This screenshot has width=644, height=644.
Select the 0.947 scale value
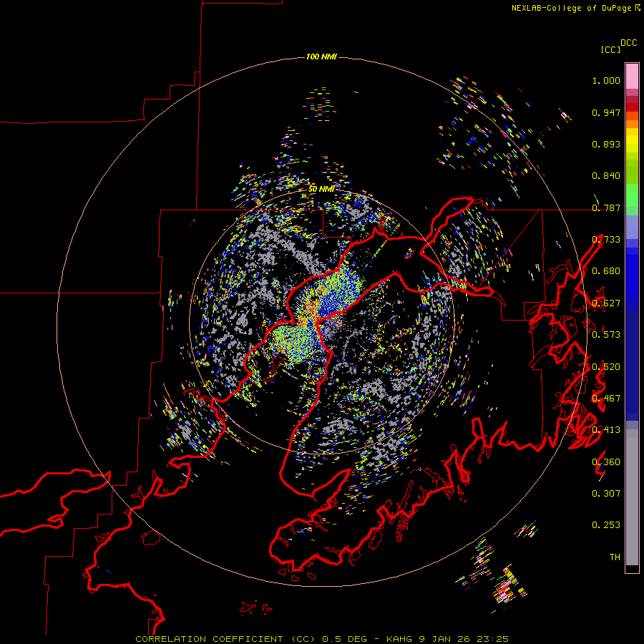point(606,112)
